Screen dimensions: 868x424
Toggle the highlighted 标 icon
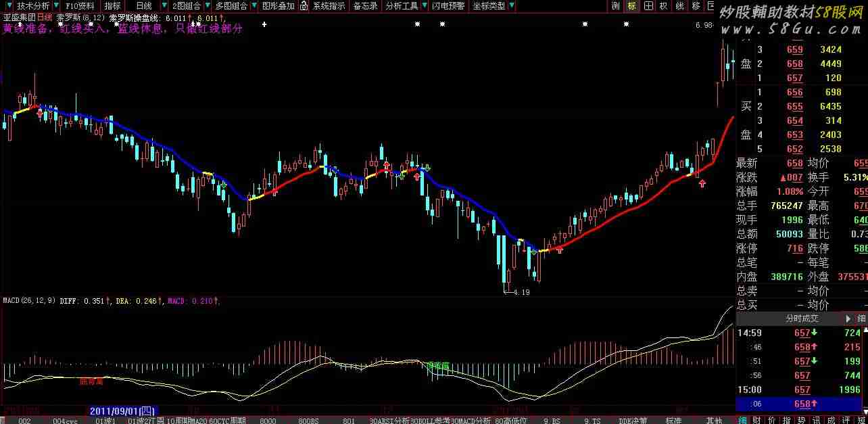coord(632,6)
